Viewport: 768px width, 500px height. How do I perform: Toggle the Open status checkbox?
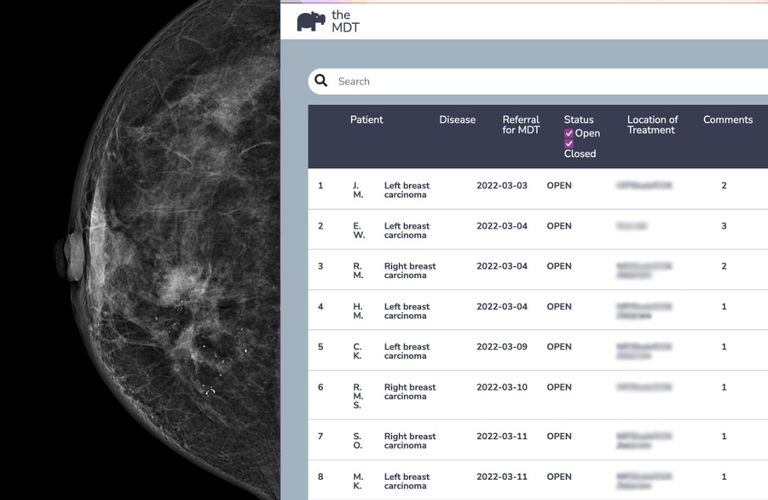tap(569, 133)
